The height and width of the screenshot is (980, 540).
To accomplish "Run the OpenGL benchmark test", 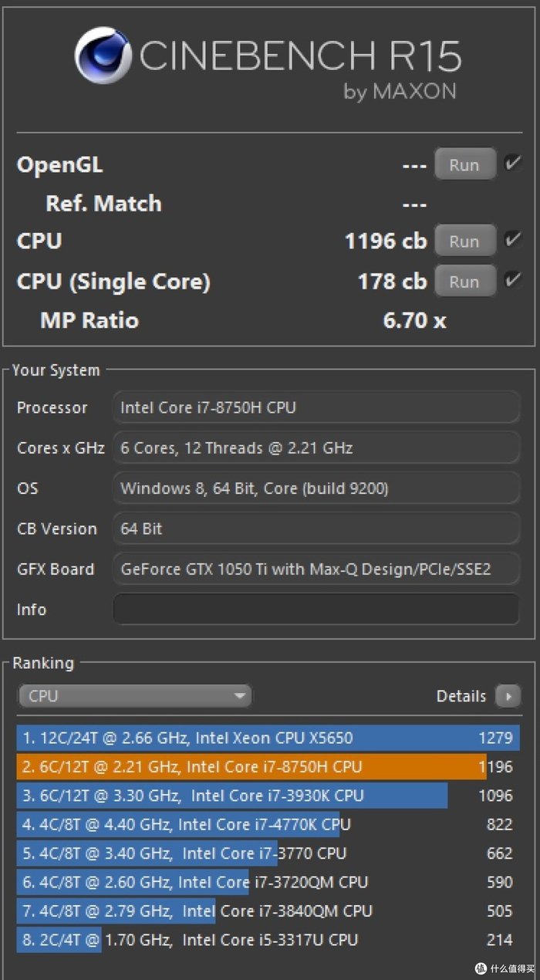I will (x=464, y=164).
